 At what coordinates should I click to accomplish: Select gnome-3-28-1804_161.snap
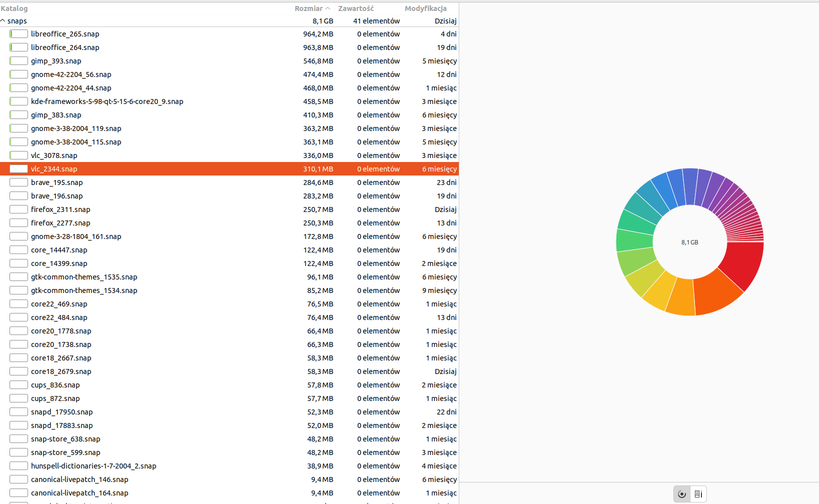[229, 236]
